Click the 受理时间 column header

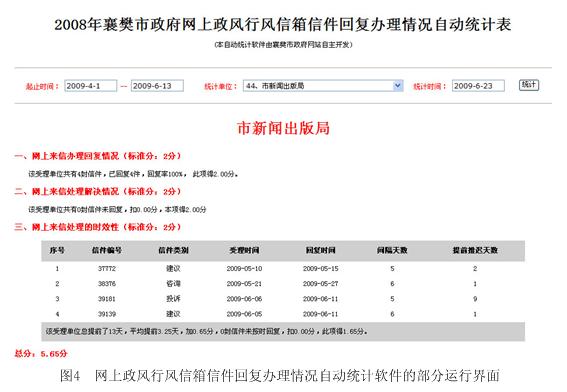(x=244, y=250)
